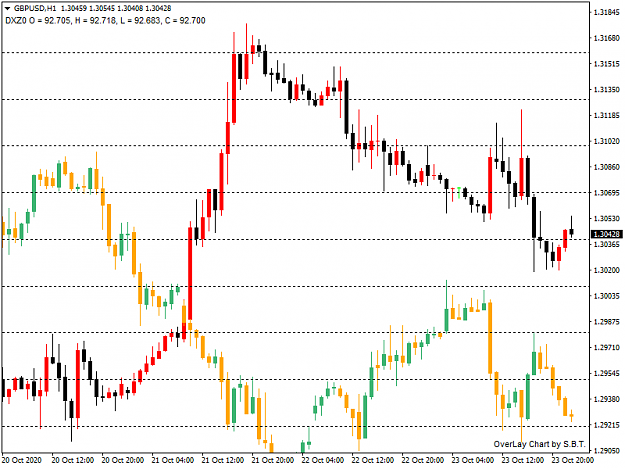The height and width of the screenshot is (469, 625).
Task: Click the 1.31680 price axis label
Action: click(607, 38)
